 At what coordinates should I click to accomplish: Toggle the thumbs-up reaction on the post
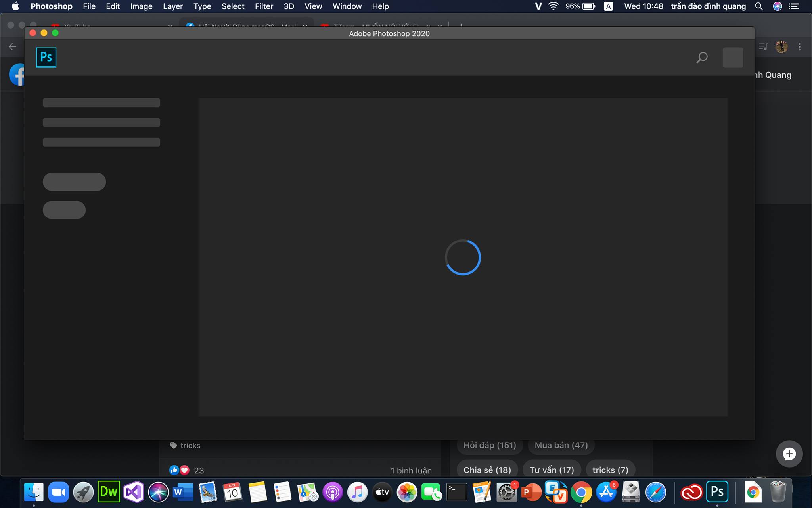[174, 470]
